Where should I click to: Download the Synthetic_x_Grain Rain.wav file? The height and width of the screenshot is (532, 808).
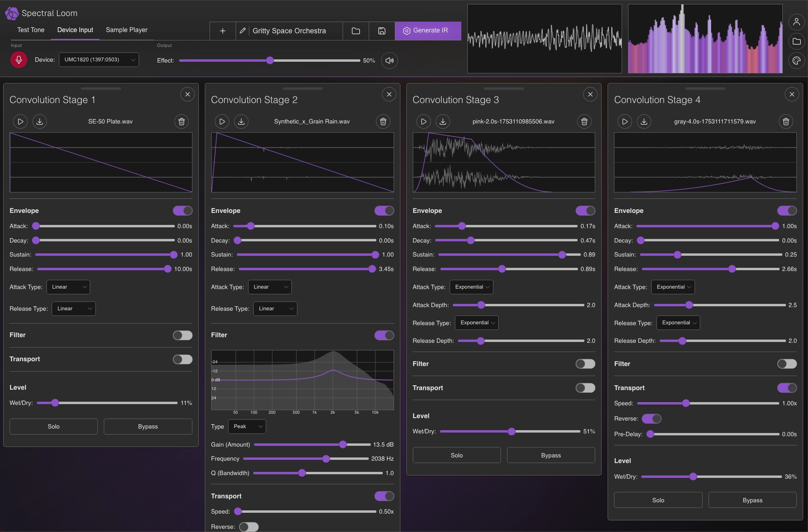click(x=241, y=121)
